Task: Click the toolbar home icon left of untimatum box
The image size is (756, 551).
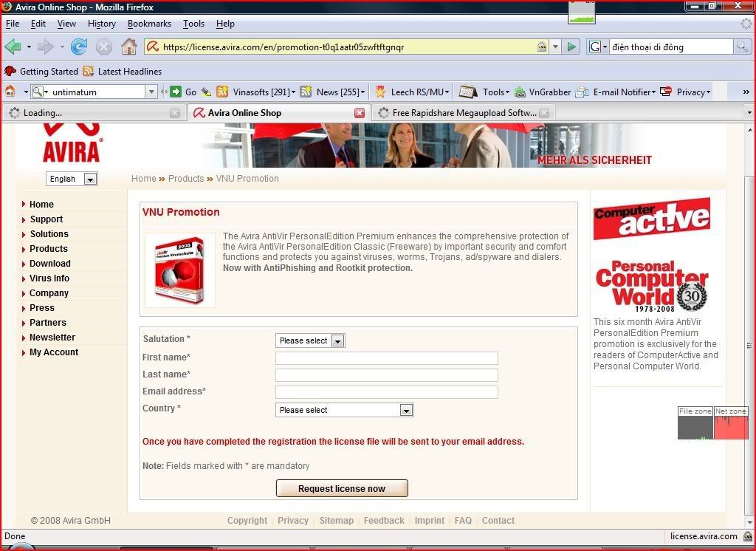Action: point(10,92)
